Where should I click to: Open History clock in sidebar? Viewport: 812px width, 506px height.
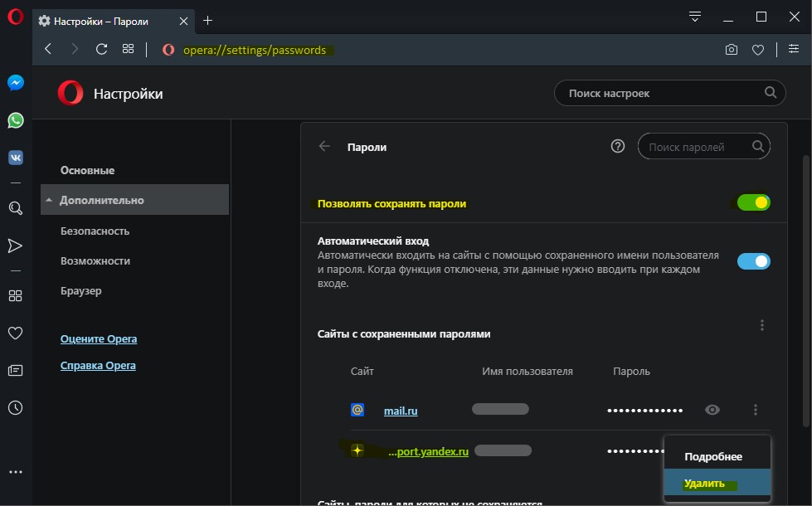click(16, 407)
